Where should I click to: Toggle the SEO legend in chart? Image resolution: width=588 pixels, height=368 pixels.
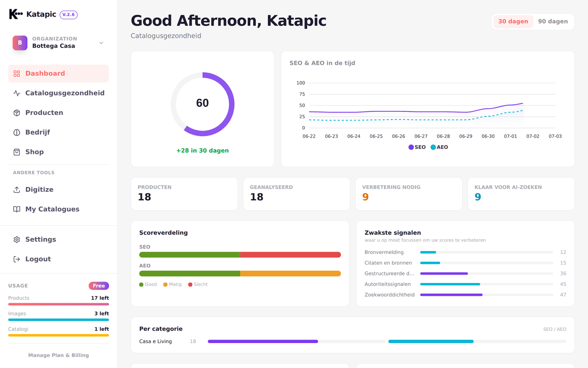coord(417,147)
